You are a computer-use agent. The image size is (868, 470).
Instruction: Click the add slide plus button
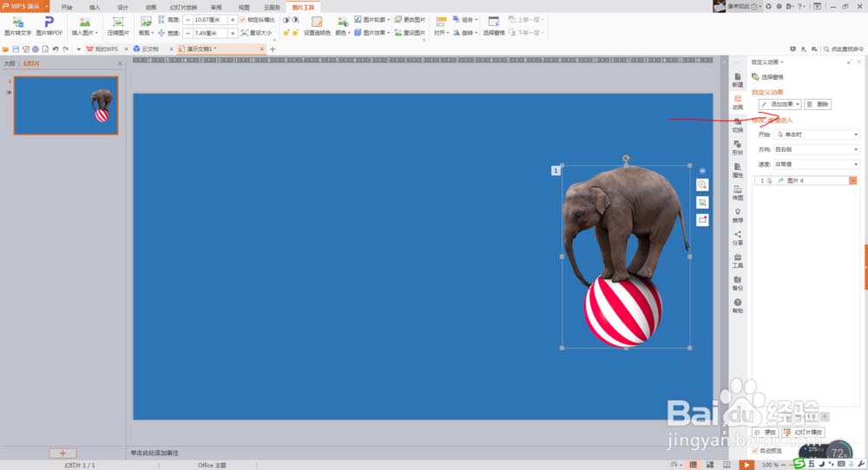point(62,454)
